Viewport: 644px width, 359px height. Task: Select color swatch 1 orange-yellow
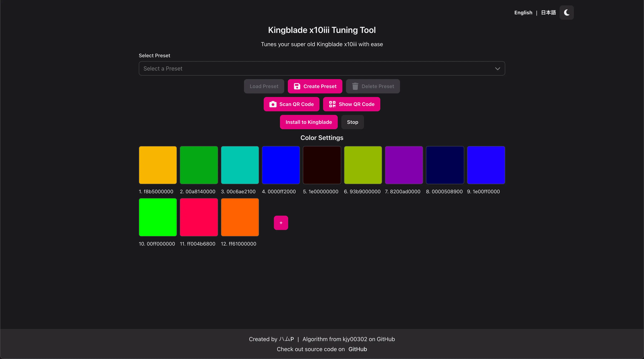tap(158, 165)
